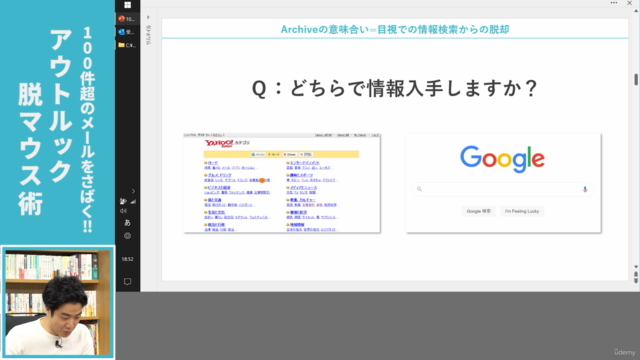Switch to the PowerPoint taskbar item
This screenshot has width=640, height=360.
[x=127, y=19]
